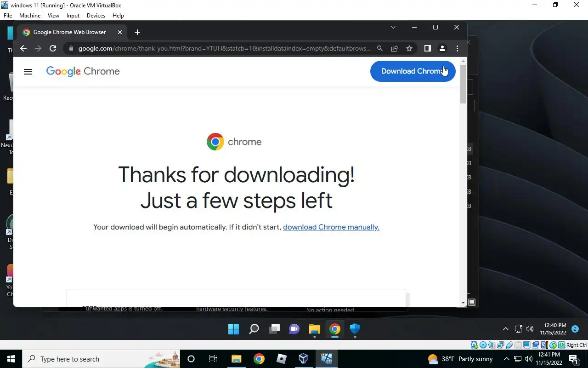The width and height of the screenshot is (588, 368).
Task: Click the host running VM taskbar icon
Action: [327, 359]
